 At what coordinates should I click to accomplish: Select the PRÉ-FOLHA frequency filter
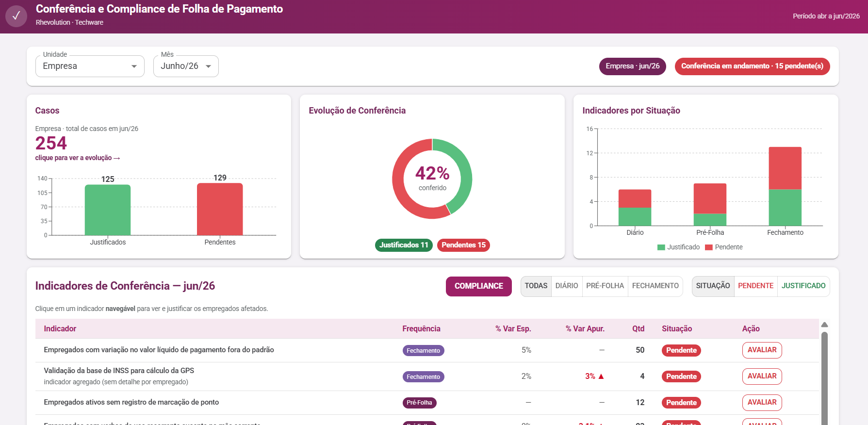pyautogui.click(x=605, y=286)
